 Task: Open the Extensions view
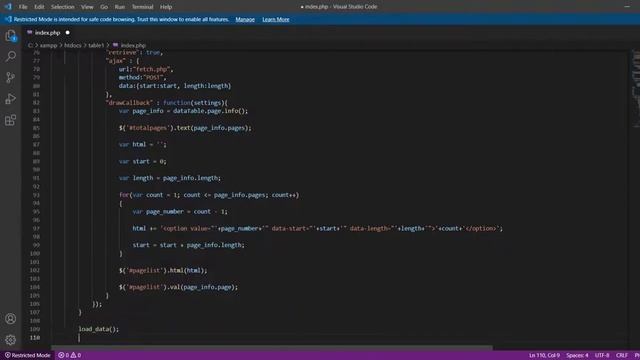click(11, 120)
